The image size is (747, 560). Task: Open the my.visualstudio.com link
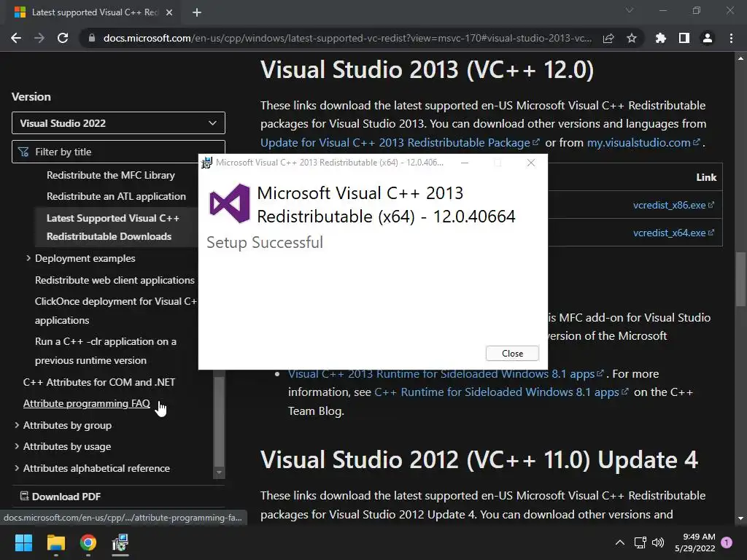pos(643,142)
